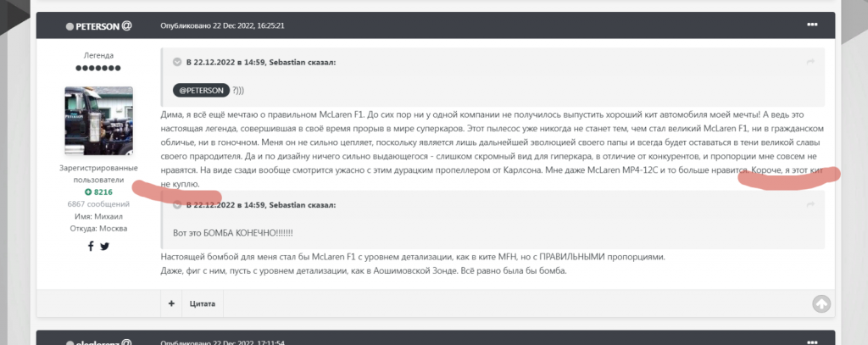868x345 pixels.
Task: Click the PETERSON username in post header
Action: tap(97, 25)
